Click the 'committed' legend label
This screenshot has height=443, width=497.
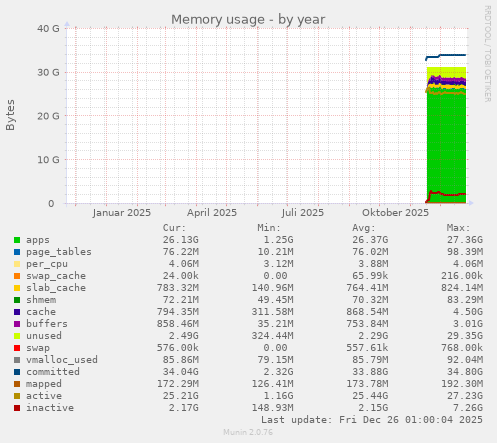[x=53, y=372]
